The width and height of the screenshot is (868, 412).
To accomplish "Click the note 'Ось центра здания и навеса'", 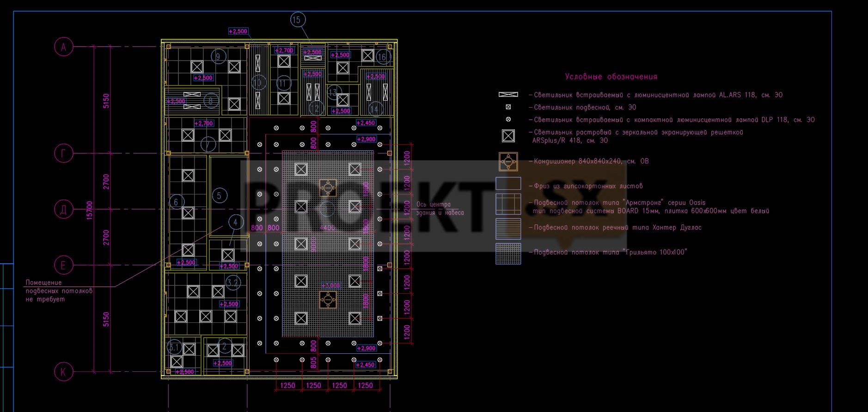I will [x=440, y=209].
